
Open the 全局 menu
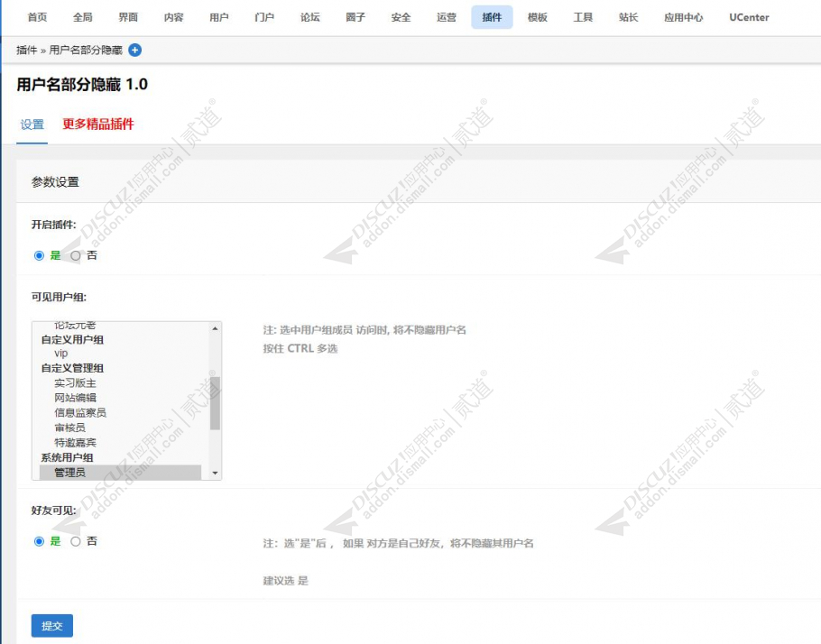tap(83, 17)
